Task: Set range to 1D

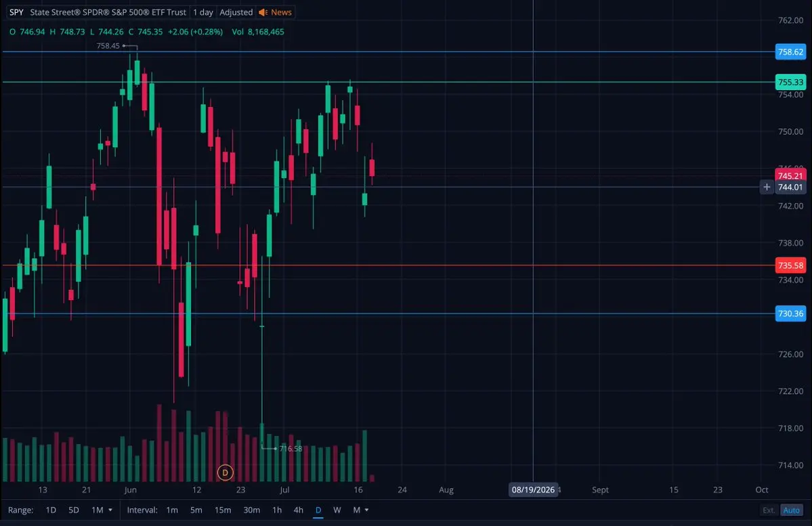Action: tap(51, 510)
